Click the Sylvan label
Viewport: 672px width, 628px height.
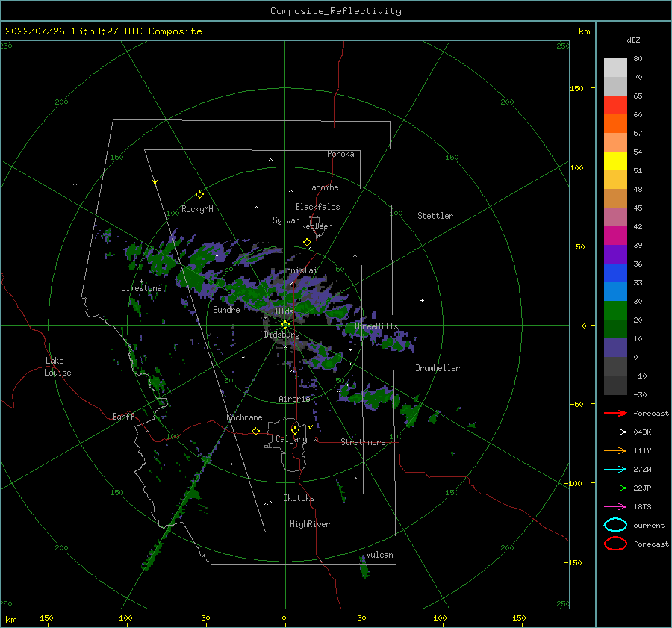[x=286, y=220]
